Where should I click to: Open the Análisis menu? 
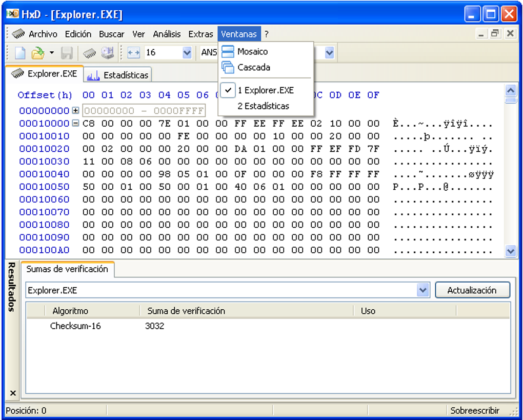[167, 34]
